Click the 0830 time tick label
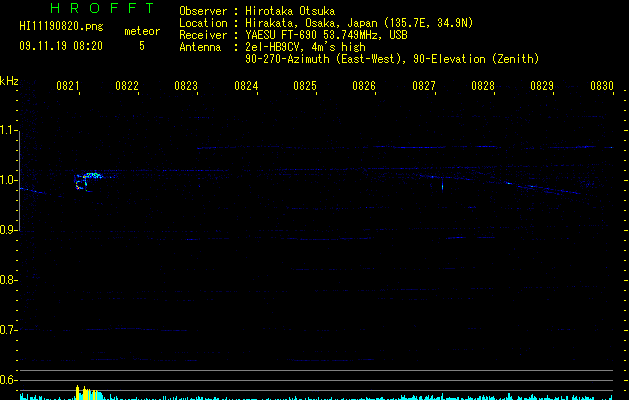629x400 pixels. (602, 85)
